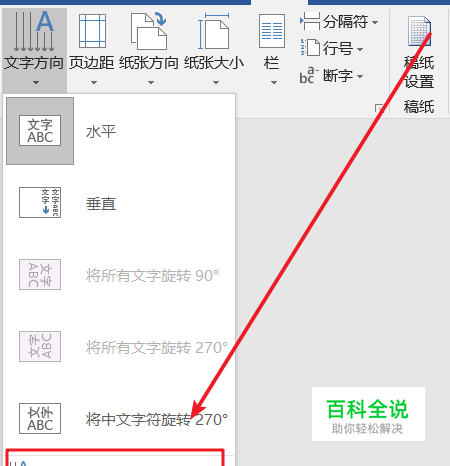Click the 行号 line numbers icon

310,47
